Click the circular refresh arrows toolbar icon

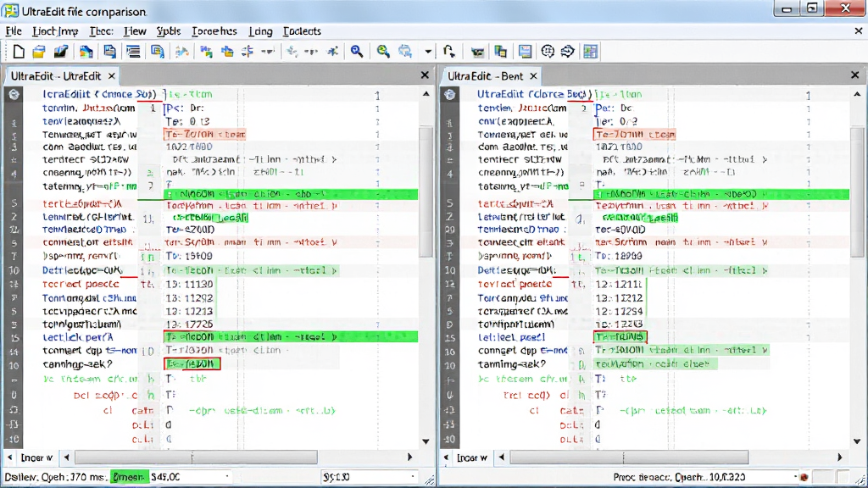tap(568, 52)
